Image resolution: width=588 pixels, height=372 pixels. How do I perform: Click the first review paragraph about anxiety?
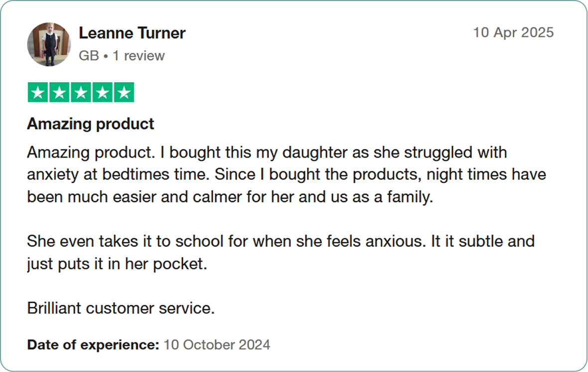pyautogui.click(x=287, y=175)
